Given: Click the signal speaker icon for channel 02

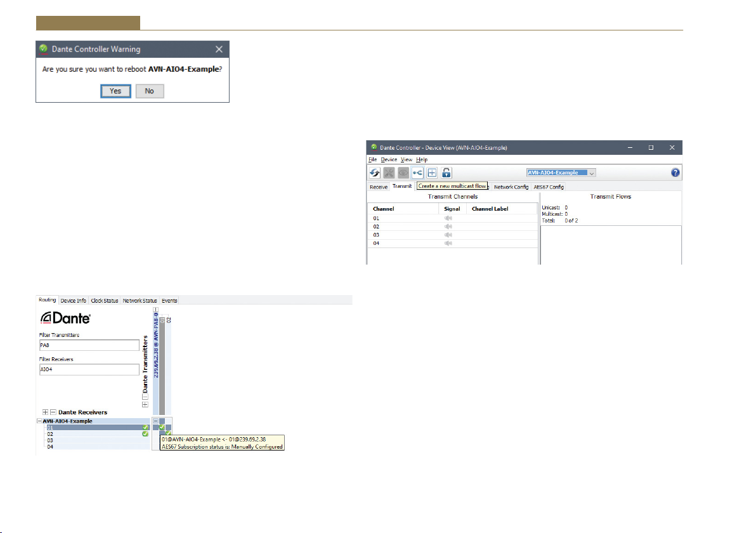Looking at the screenshot, I should coord(448,227).
